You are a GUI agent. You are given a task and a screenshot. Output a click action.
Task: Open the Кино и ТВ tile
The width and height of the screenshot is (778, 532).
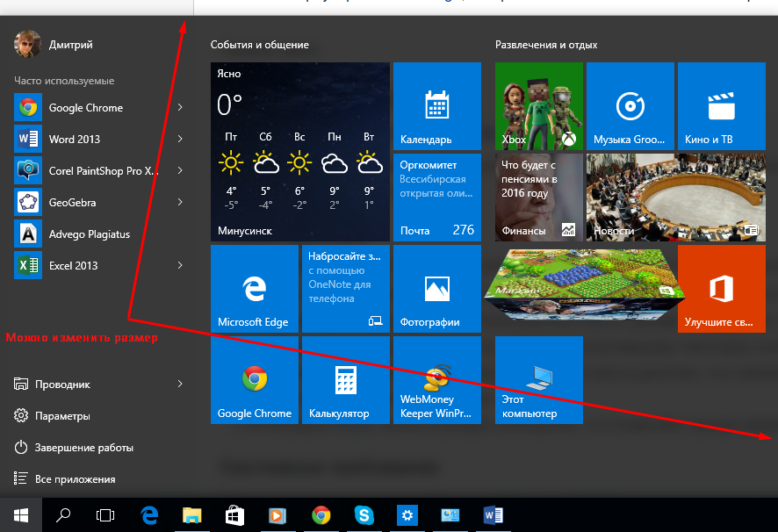tap(722, 106)
